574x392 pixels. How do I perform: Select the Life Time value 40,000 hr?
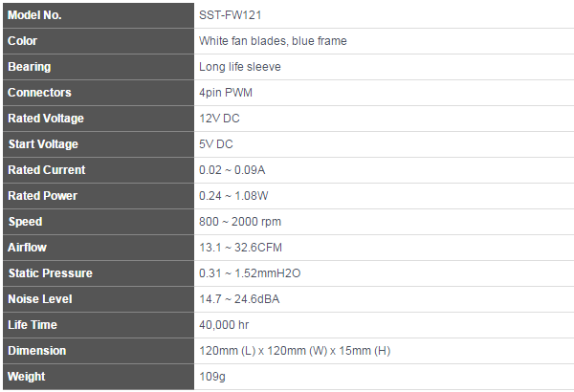tap(224, 325)
